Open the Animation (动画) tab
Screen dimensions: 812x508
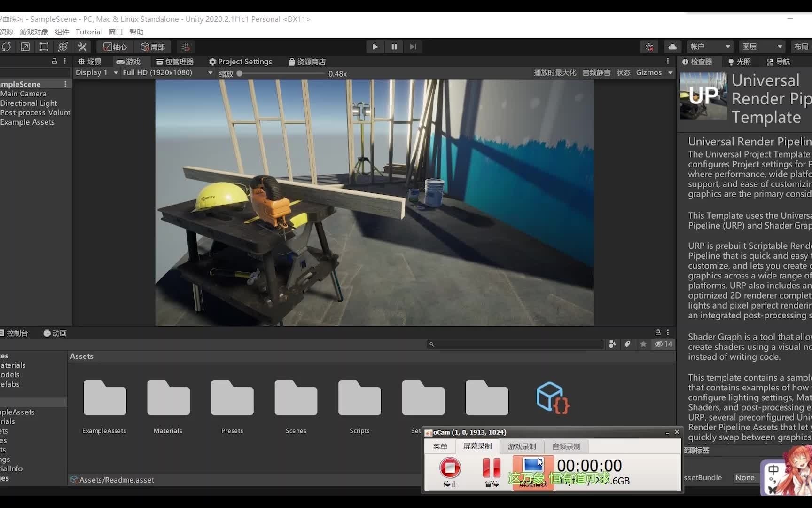click(x=55, y=333)
